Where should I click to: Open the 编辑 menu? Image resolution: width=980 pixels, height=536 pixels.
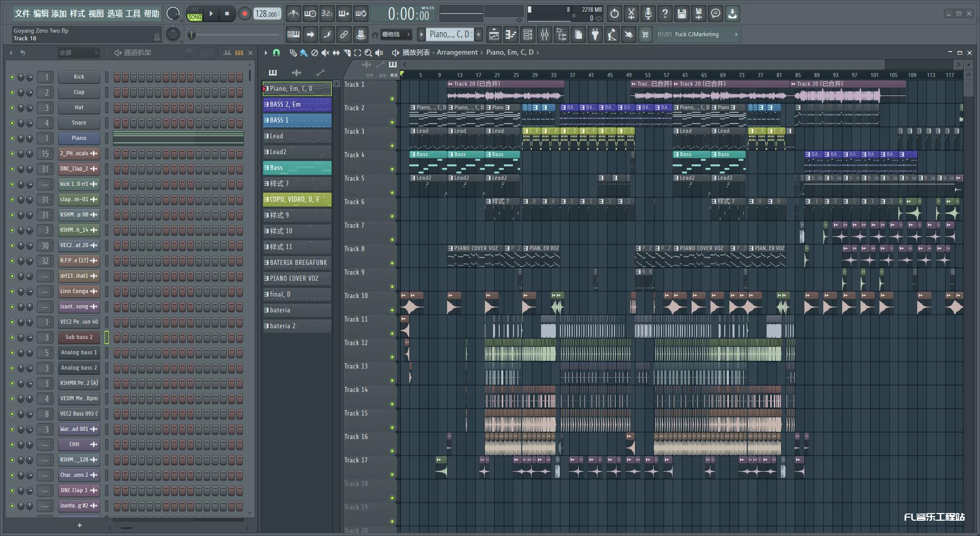coord(41,14)
